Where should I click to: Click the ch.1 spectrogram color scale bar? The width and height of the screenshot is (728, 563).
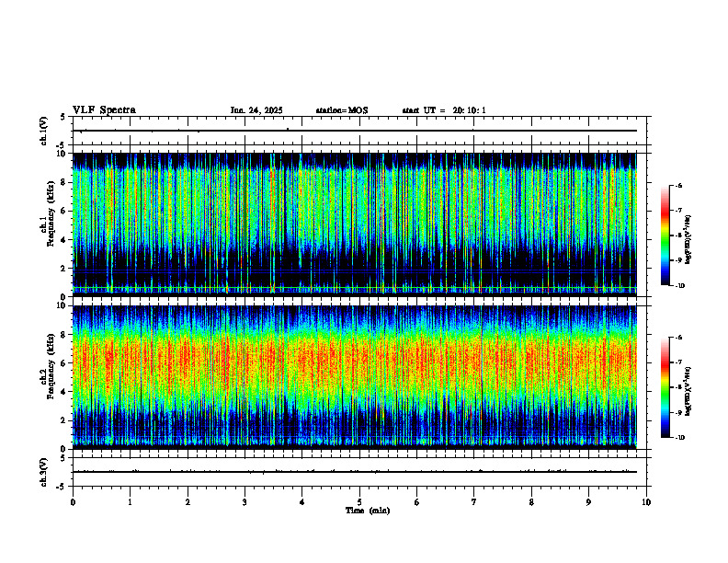pos(665,236)
